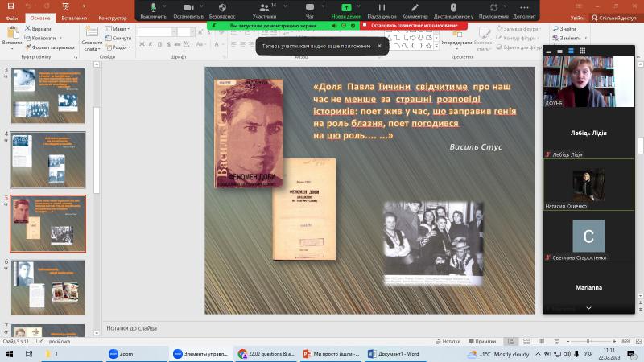This screenshot has width=644, height=362.
Task: Save presentation using floppy icon
Action: point(10,6)
